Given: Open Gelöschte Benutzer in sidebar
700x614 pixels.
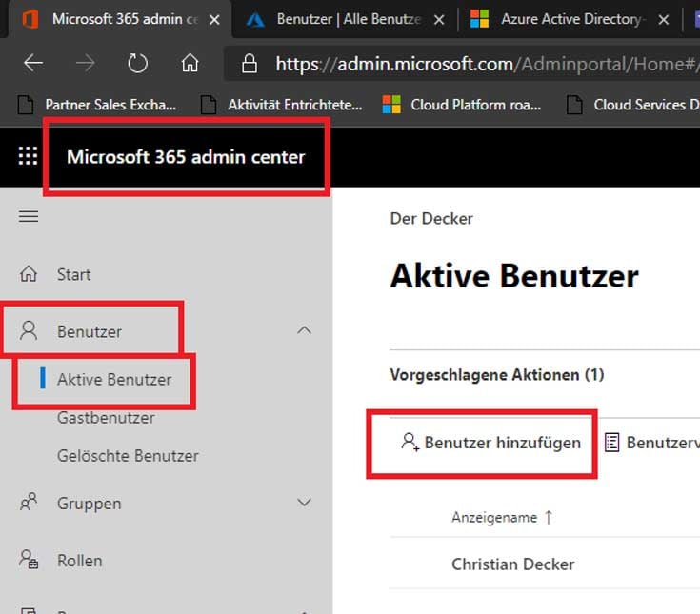Looking at the screenshot, I should pyautogui.click(x=128, y=456).
